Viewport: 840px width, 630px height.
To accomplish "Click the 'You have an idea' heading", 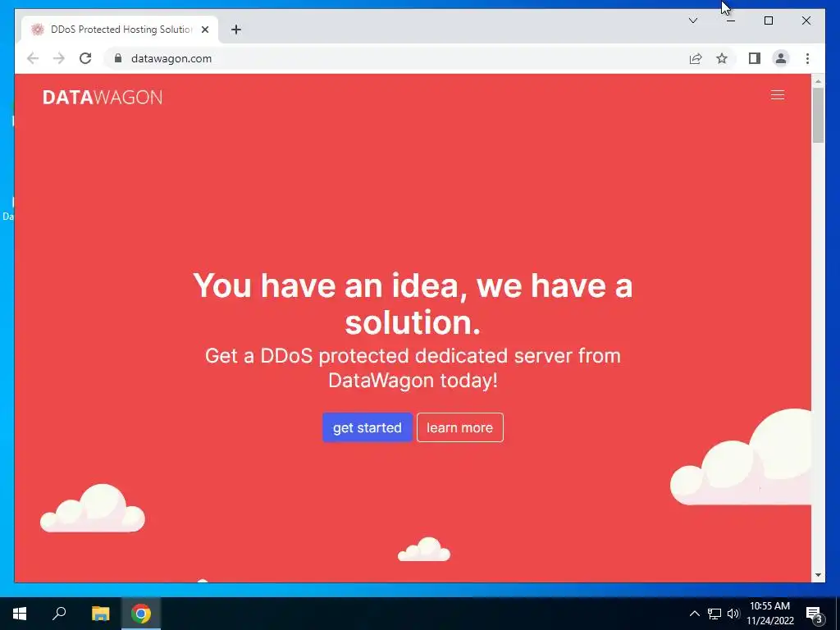I will [413, 304].
